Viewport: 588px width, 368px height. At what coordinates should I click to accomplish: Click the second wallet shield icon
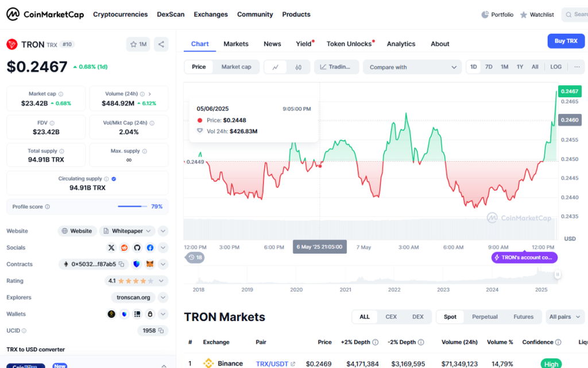(x=124, y=315)
